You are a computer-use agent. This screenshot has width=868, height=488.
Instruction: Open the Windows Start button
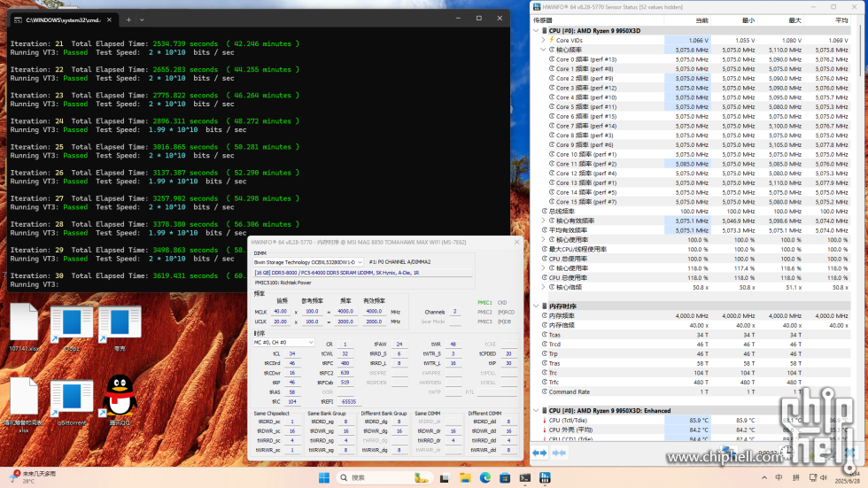[324, 477]
